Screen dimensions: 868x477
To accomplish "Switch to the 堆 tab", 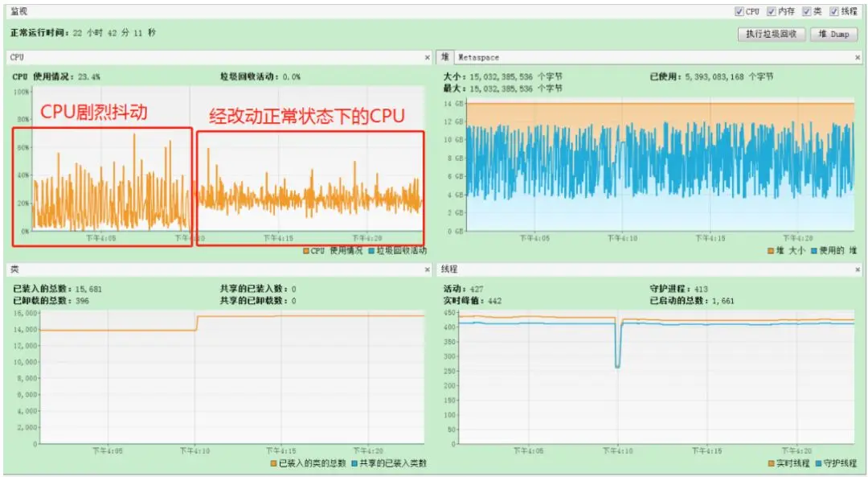I will pyautogui.click(x=445, y=57).
